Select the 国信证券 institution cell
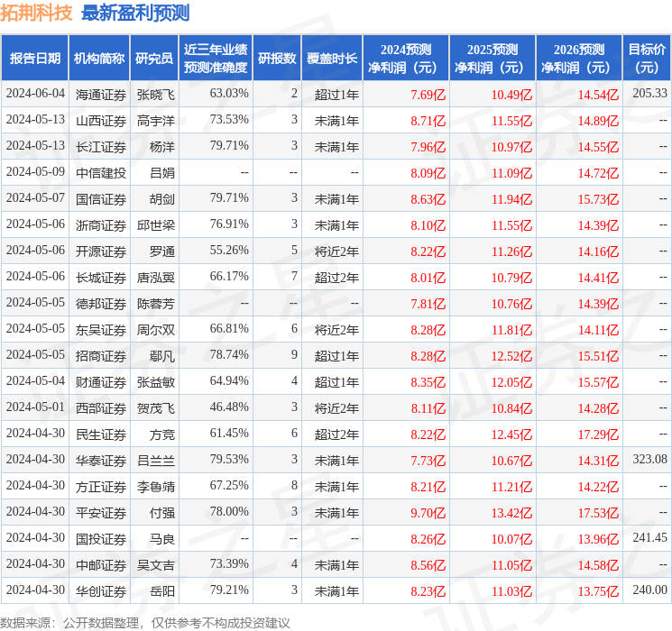This screenshot has width=672, height=631. pos(101,199)
